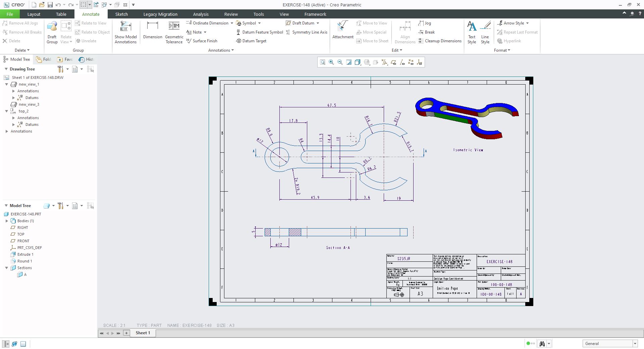Collapse the Sections node in Model Tree
The image size is (644, 349).
(x=6, y=268)
